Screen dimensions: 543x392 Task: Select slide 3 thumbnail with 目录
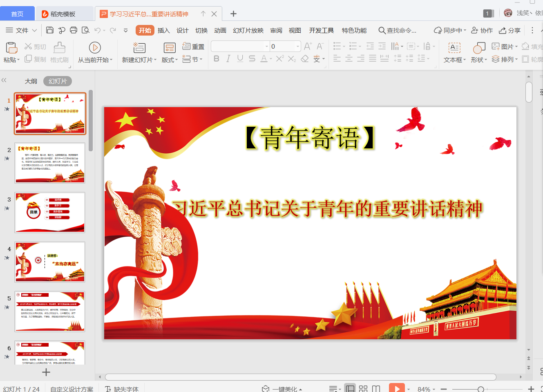(x=50, y=212)
